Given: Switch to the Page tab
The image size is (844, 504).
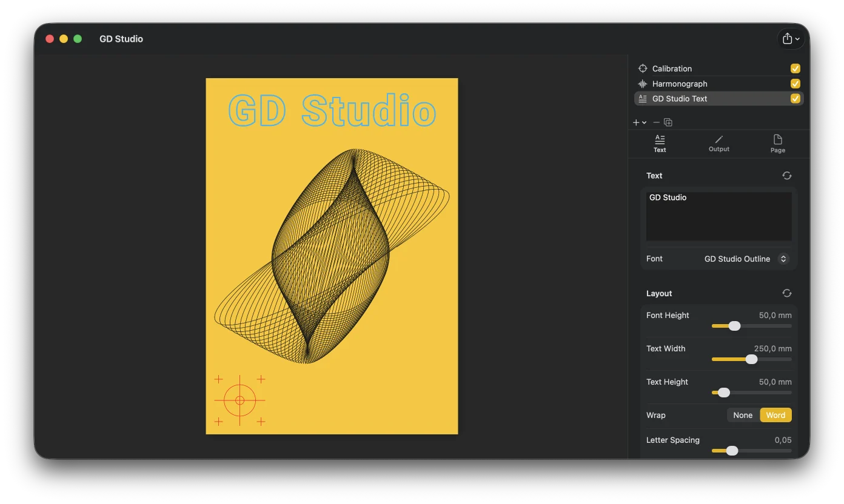Looking at the screenshot, I should click(x=778, y=144).
